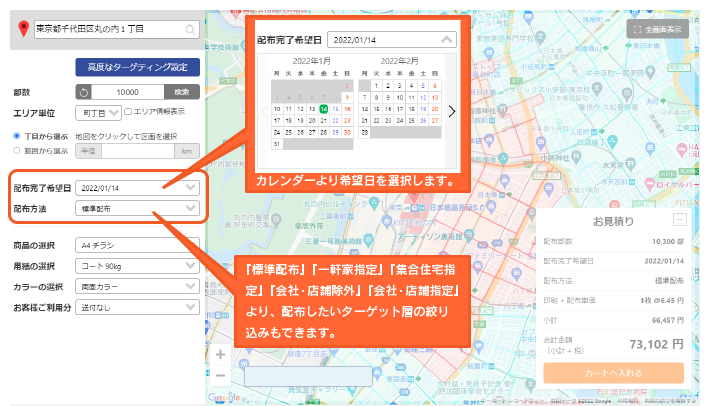Image resolution: width=713 pixels, height=406 pixels.
Task: Open 配布方法 標準配布 dropdown
Action: click(137, 209)
